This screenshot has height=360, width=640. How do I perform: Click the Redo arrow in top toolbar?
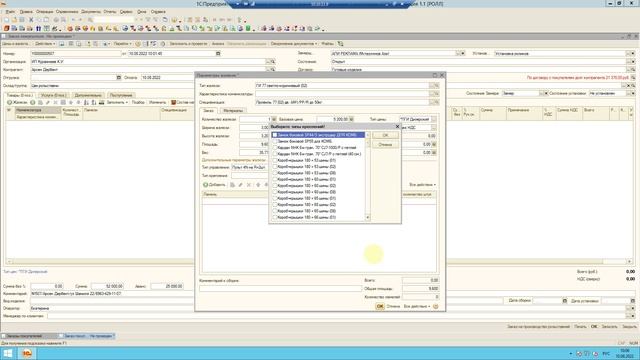point(80,20)
